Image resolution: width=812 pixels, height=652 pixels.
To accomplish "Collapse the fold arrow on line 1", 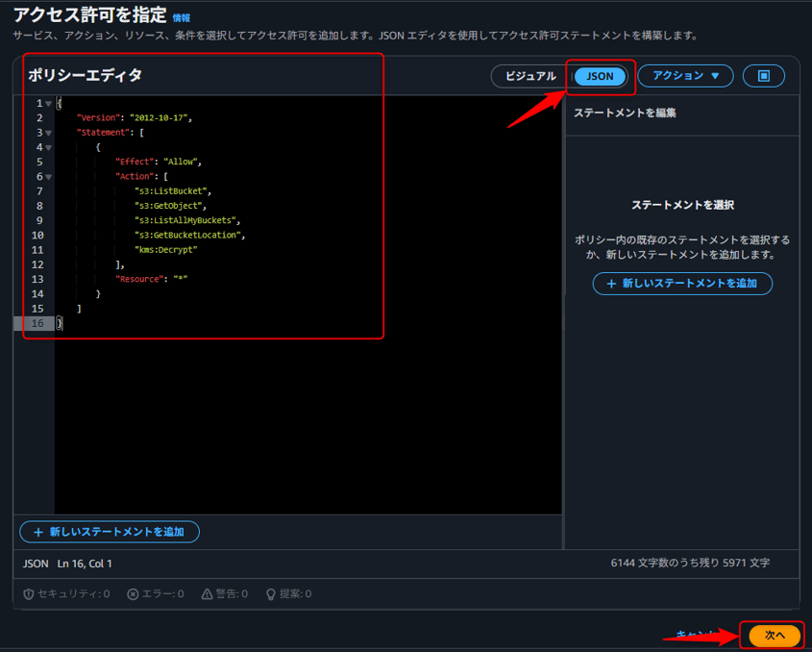I will tap(49, 104).
